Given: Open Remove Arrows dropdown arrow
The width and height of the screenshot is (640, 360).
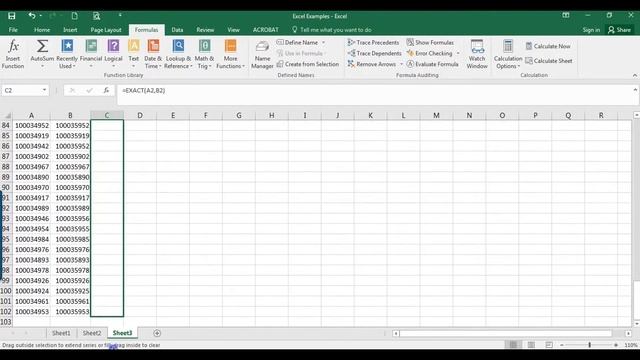Looking at the screenshot, I should [401, 64].
